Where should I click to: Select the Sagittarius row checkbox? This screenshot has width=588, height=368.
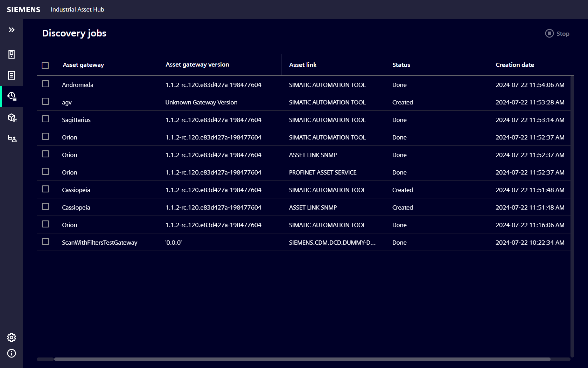tap(45, 119)
